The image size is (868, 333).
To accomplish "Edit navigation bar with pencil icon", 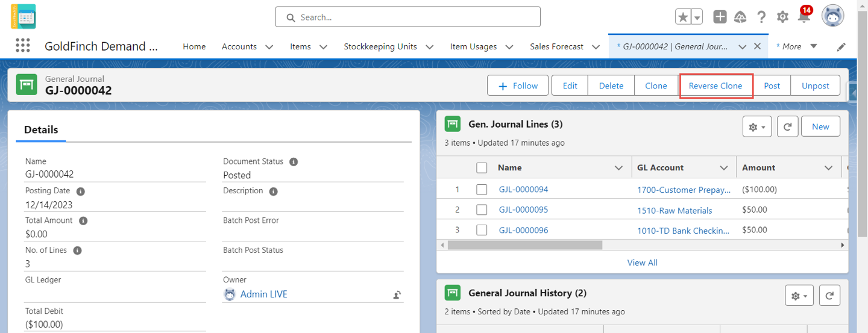I will coord(841,47).
